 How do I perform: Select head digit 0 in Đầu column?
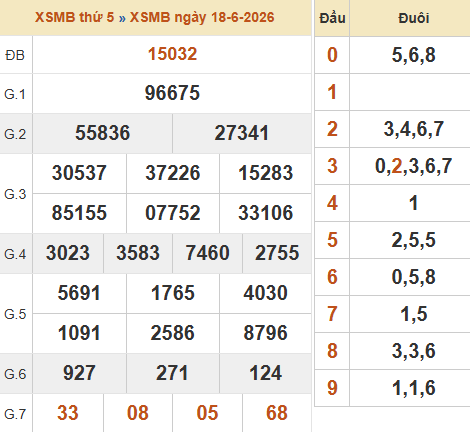(332, 55)
